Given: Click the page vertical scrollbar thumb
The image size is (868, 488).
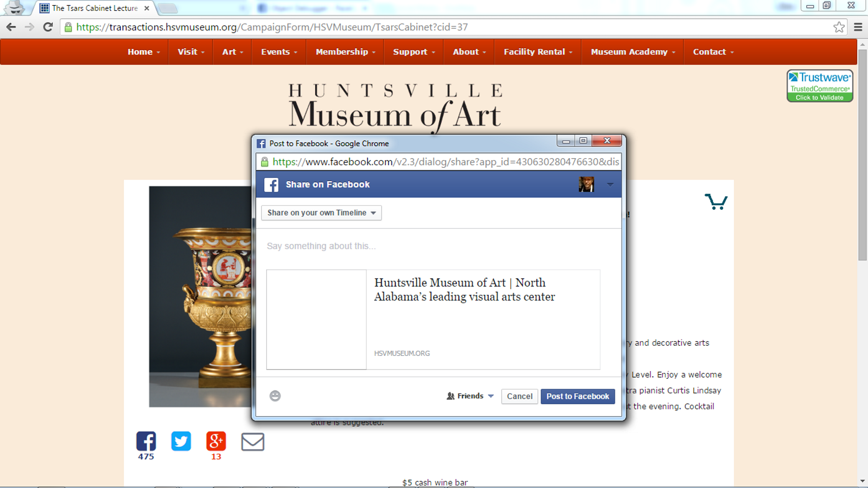Looking at the screenshot, I should coord(862,155).
